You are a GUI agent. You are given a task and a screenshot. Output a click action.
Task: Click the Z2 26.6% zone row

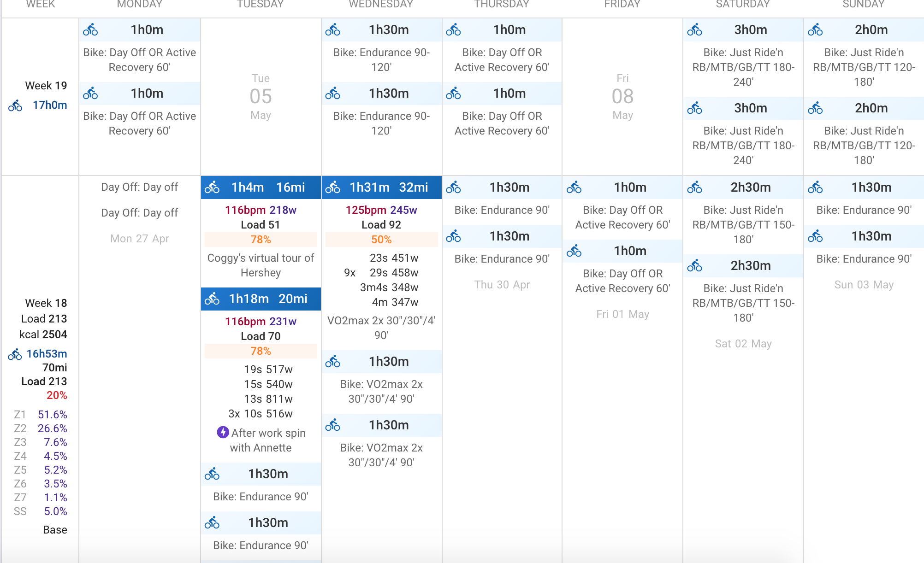tap(41, 428)
